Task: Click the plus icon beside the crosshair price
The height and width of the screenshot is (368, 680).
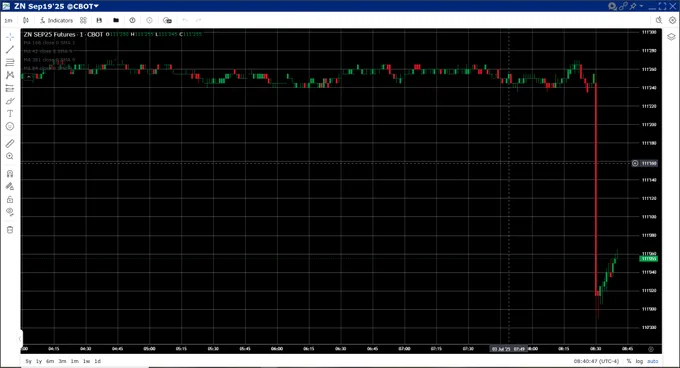Action: (x=635, y=163)
